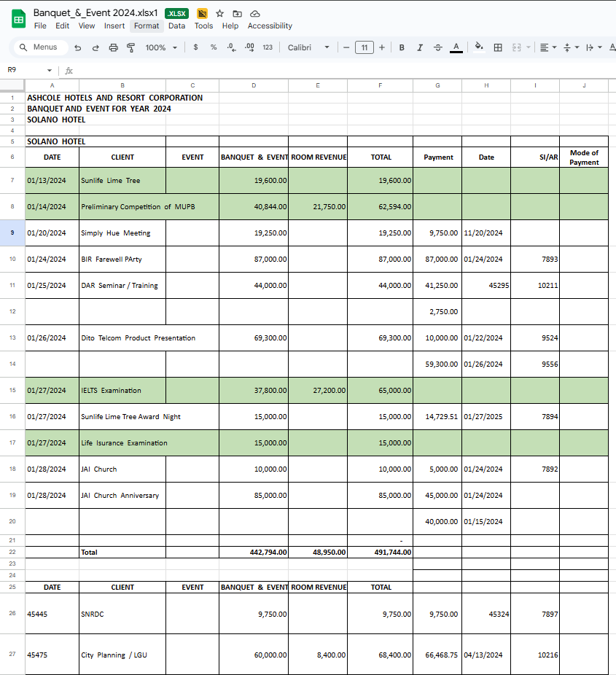Click the IELTS Examination cell
Screen dimensions: 616x675
pos(122,391)
